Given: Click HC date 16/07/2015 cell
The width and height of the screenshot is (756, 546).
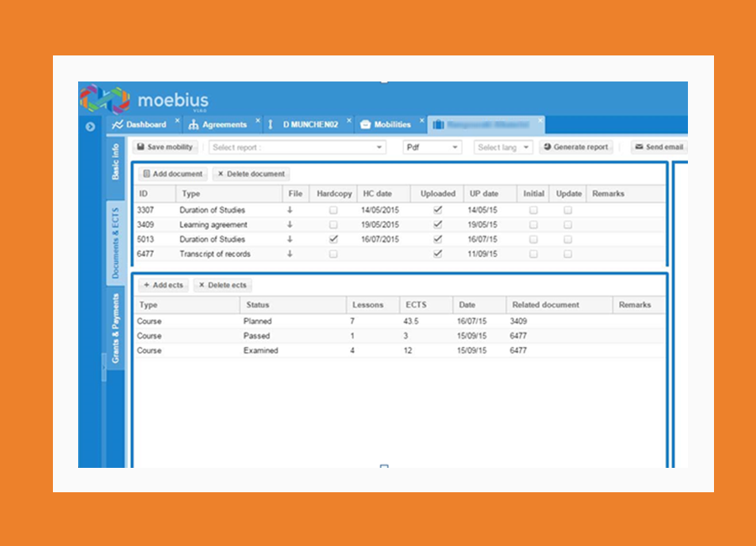Looking at the screenshot, I should pos(380,239).
